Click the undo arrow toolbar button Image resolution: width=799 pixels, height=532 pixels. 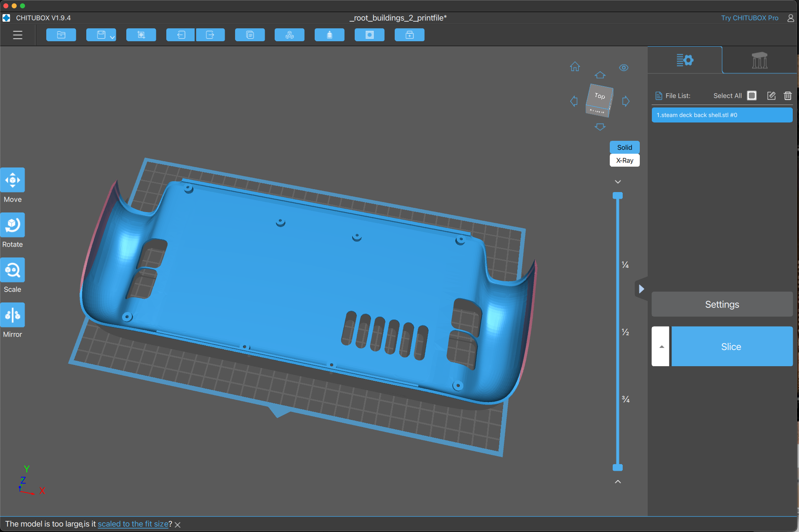tap(181, 35)
